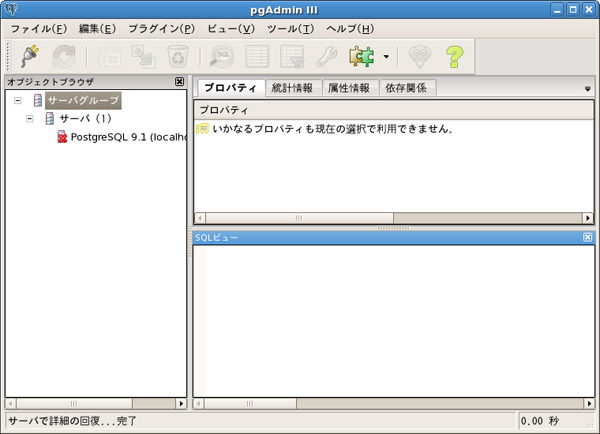
Task: Switch to the プロパティ tab
Action: [231, 88]
